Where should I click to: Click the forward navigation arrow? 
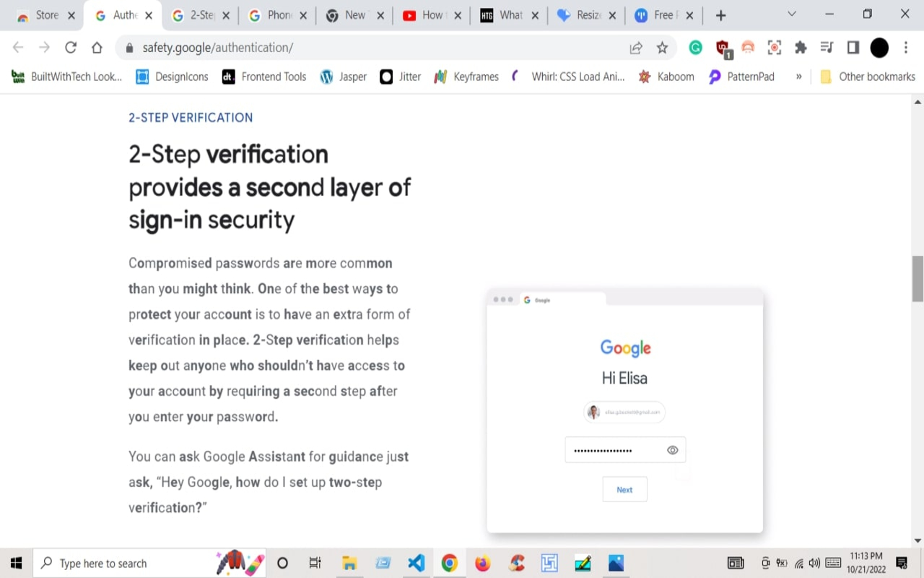pos(44,48)
